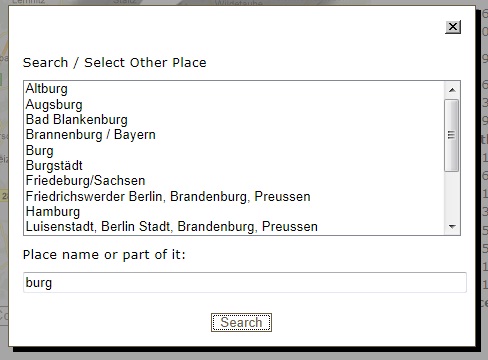Select Altburg from the place list
488x360 pixels.
(234, 89)
